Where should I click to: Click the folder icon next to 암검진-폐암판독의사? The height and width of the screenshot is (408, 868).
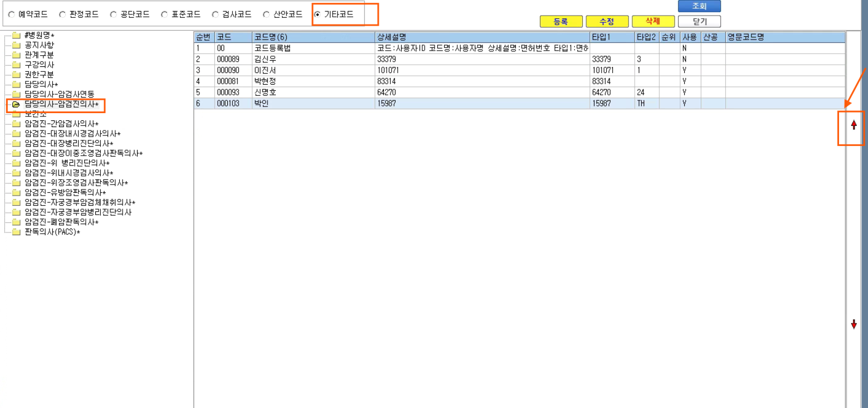tap(16, 222)
